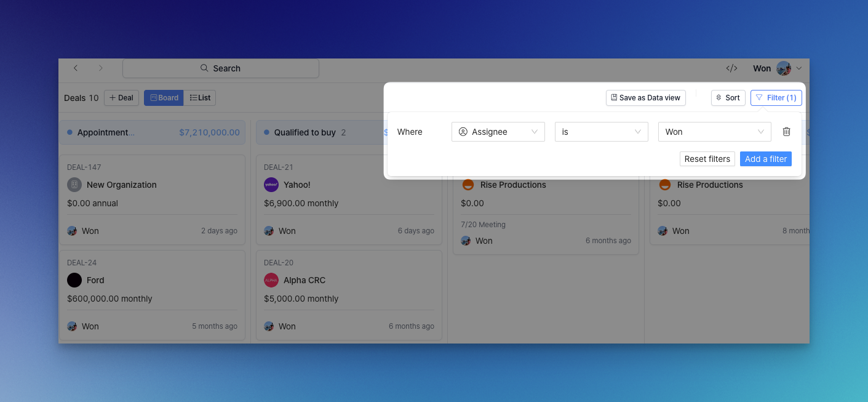Screen dimensions: 868x402
Task: Click the $6,900.00 monthly amount
Action: 301,203
